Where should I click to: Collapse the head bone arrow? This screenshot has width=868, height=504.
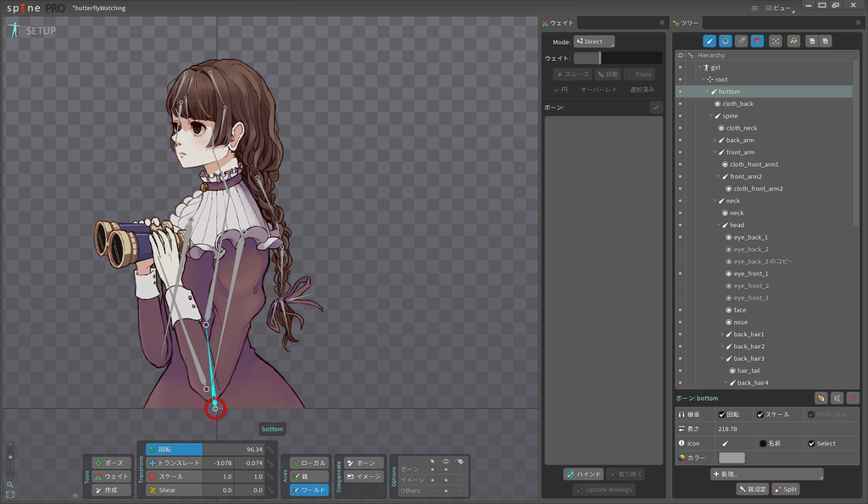719,225
